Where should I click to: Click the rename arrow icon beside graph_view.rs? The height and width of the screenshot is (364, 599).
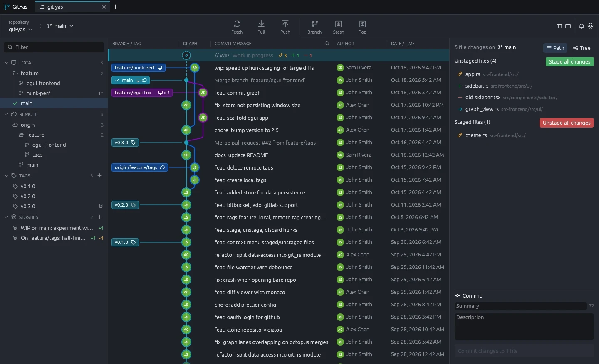pyautogui.click(x=460, y=109)
